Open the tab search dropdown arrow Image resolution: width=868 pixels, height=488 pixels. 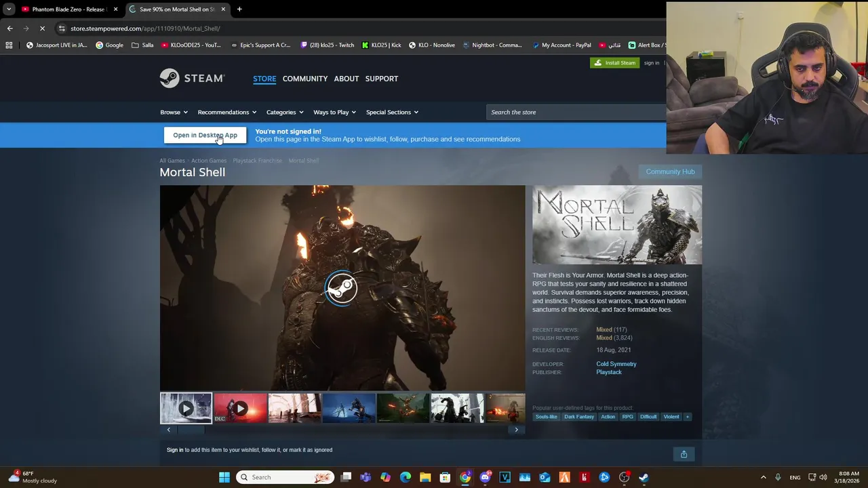(x=9, y=9)
